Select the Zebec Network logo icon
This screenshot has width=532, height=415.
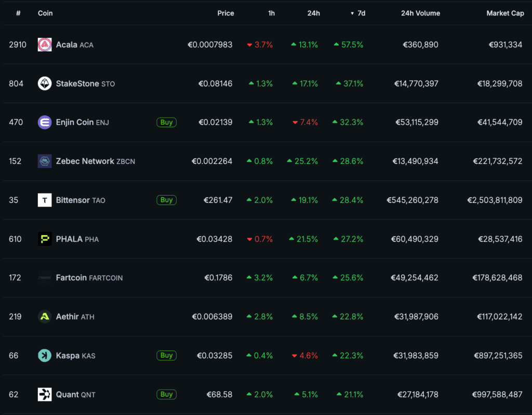pos(45,161)
